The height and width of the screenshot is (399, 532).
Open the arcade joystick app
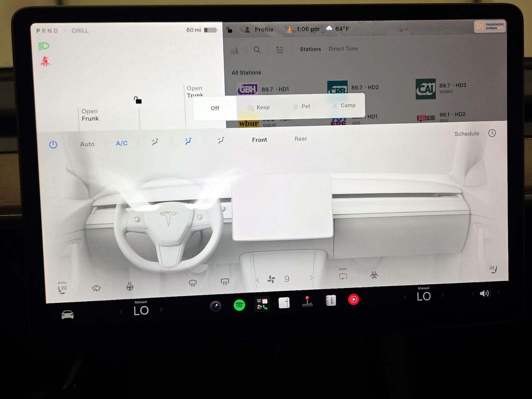coord(307,301)
